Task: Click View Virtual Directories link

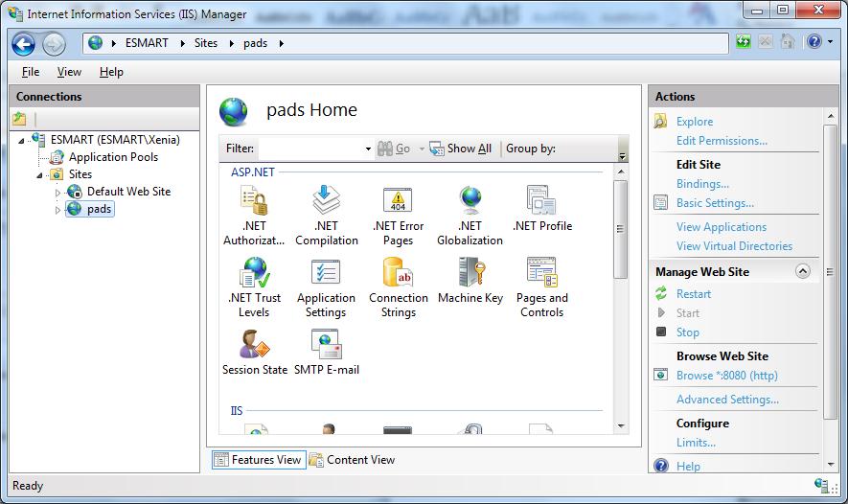Action: click(x=734, y=246)
